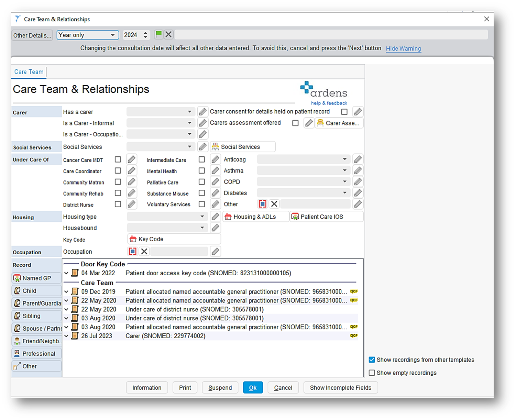Tick Carer consent for details held checkbox

pos(344,112)
